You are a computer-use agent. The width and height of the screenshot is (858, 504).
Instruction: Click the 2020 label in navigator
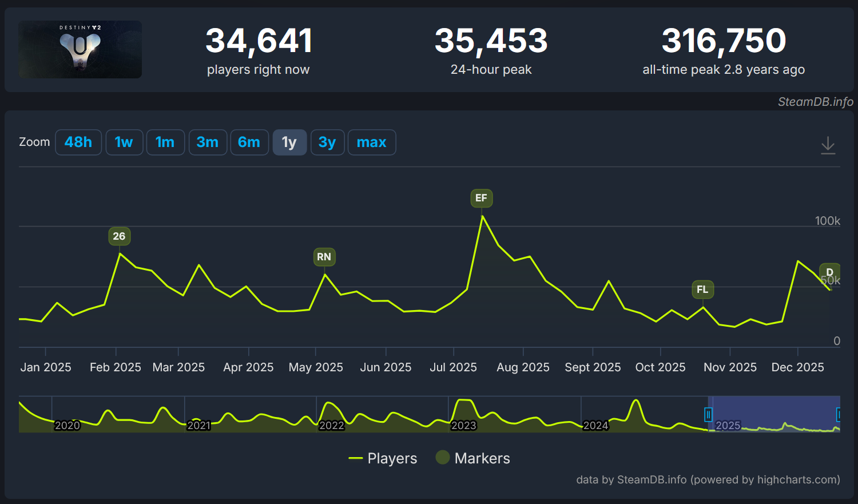pyautogui.click(x=67, y=425)
